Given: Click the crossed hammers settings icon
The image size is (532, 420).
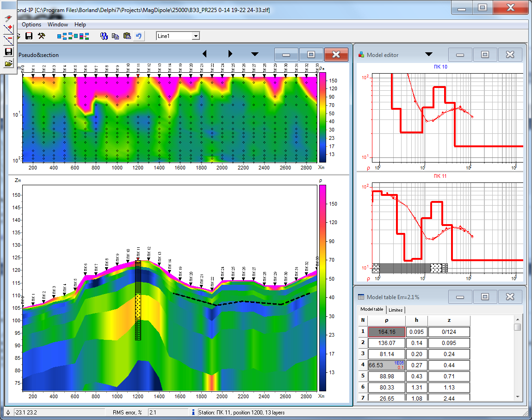Looking at the screenshot, I should (42, 36).
